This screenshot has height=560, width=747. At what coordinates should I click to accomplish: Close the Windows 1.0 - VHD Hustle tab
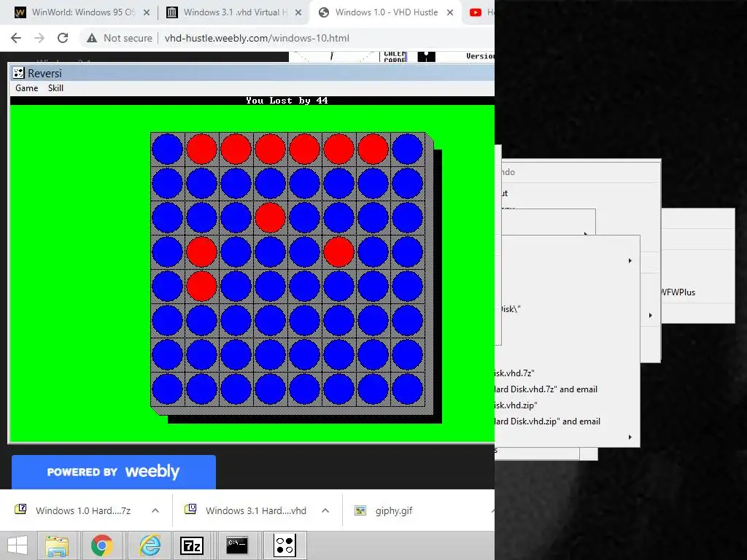coord(449,13)
